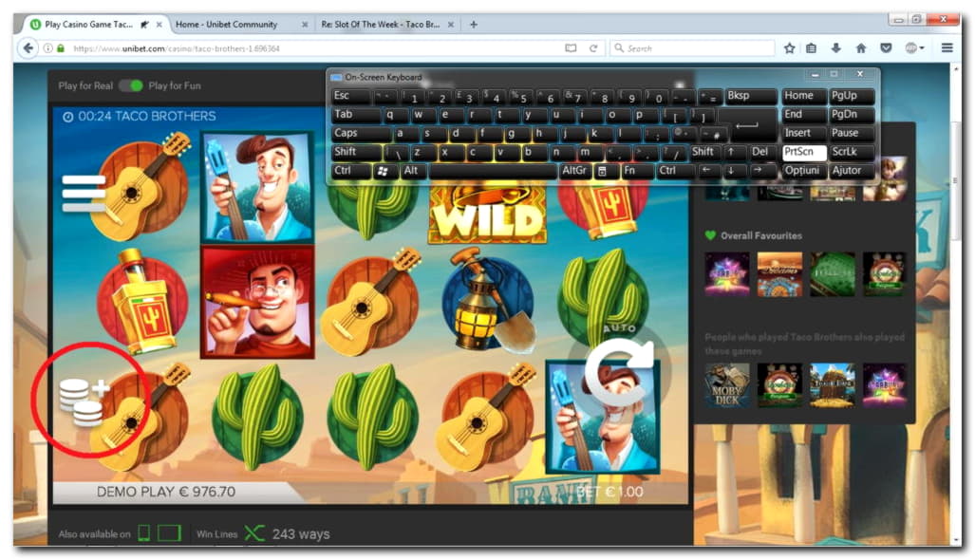
Task: Click the tablet availability icon
Action: pos(169,533)
